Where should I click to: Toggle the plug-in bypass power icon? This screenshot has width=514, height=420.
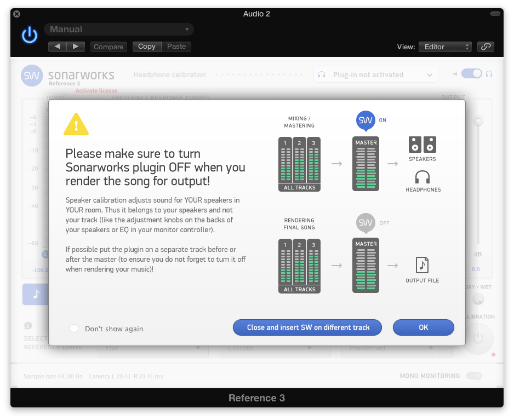click(30, 35)
